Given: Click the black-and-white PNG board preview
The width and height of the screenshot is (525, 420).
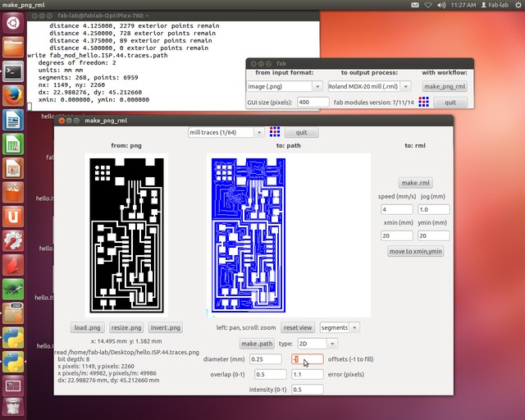Looking at the screenshot, I should point(126,235).
